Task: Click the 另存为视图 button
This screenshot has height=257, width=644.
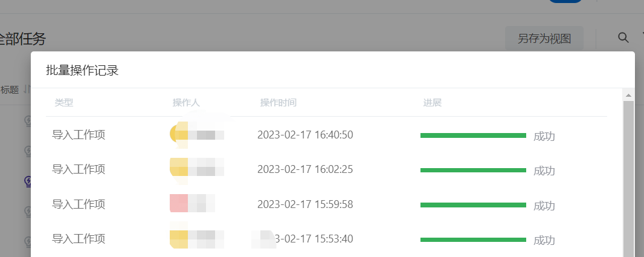Action: (x=544, y=39)
